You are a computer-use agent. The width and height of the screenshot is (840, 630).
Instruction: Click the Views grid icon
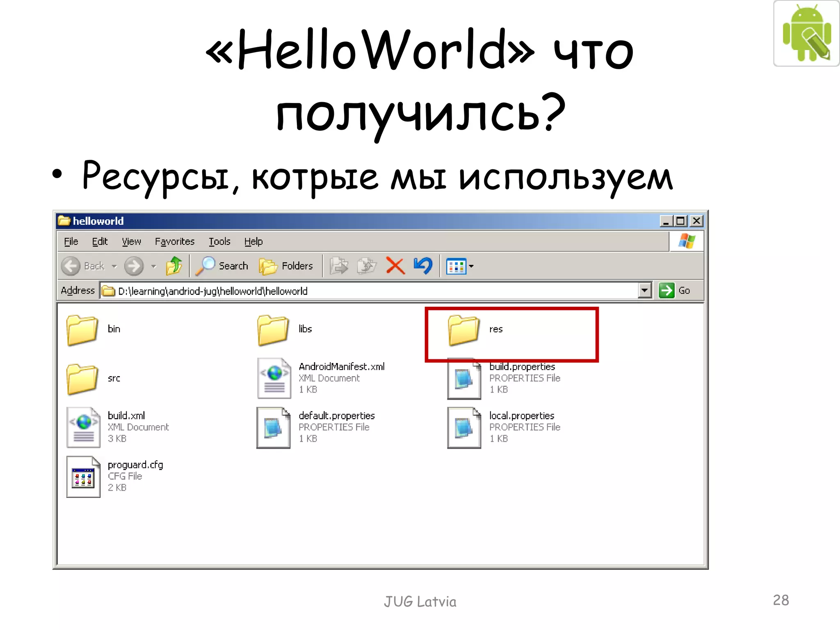coord(456,266)
